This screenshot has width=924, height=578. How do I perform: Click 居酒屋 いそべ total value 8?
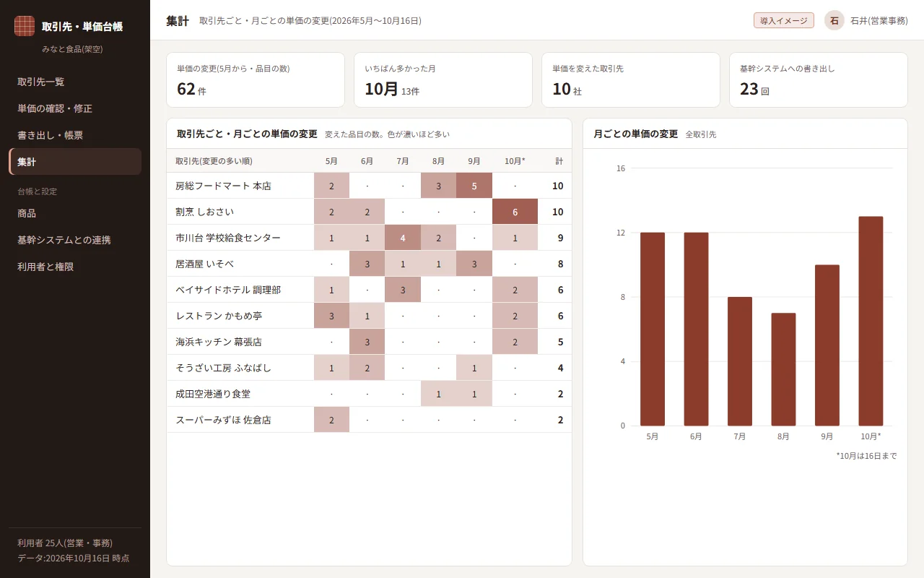click(561, 264)
